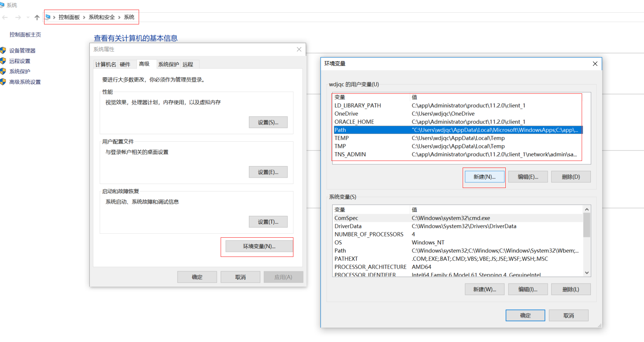Open user profile 设置(E)... button
644x342 pixels.
coord(268,172)
